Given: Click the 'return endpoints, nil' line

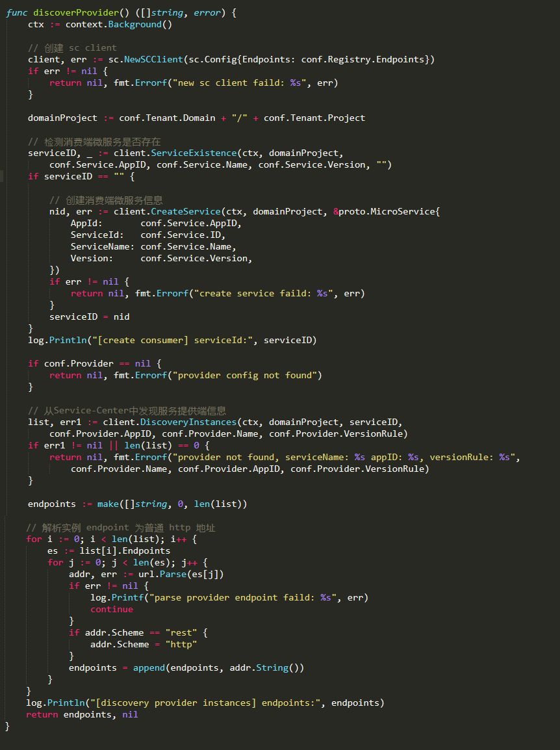Looking at the screenshot, I should pos(82,715).
